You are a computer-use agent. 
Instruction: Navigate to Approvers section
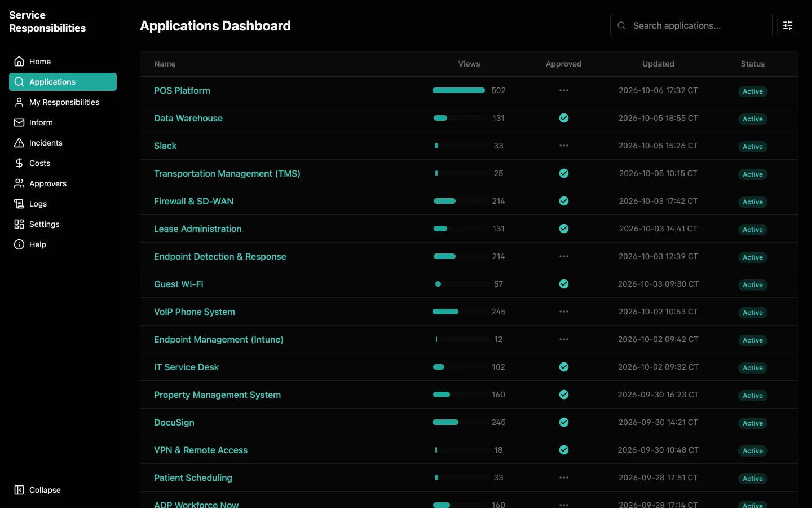point(63,183)
